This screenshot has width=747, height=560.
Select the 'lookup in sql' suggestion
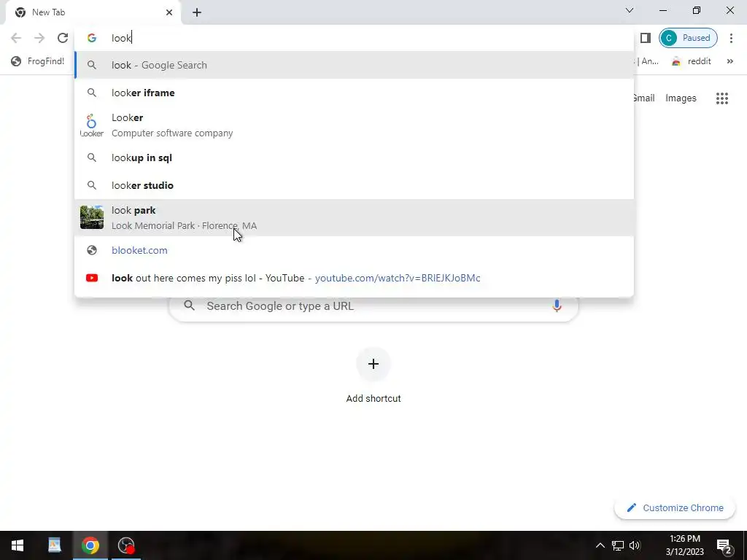354,157
